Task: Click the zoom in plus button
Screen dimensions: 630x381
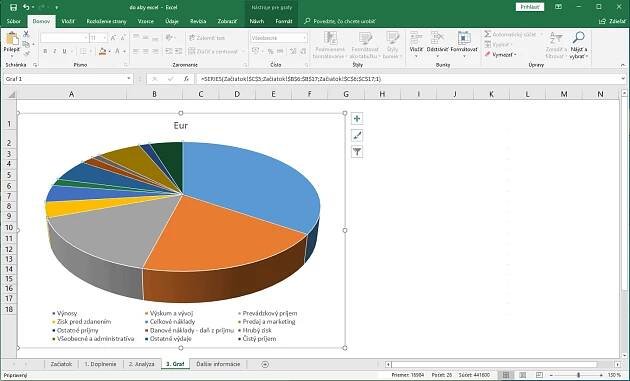Action: tap(601, 375)
